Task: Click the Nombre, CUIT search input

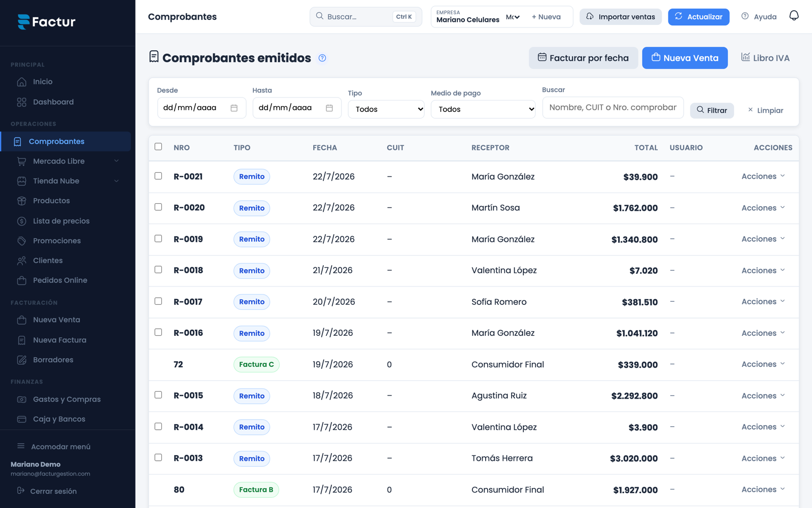Action: pyautogui.click(x=613, y=108)
